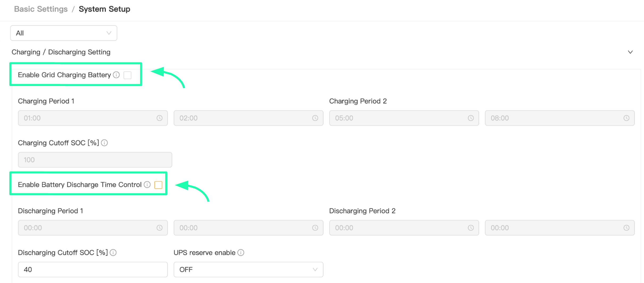Screen dimensions: 644x283
Task: Tick Enable Battery Discharge Time Control checkbox
Action: pyautogui.click(x=158, y=185)
